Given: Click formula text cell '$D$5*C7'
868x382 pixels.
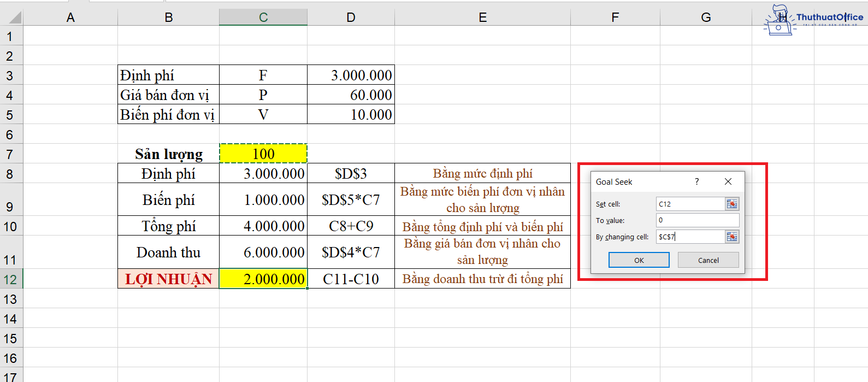Looking at the screenshot, I should click(x=351, y=199).
